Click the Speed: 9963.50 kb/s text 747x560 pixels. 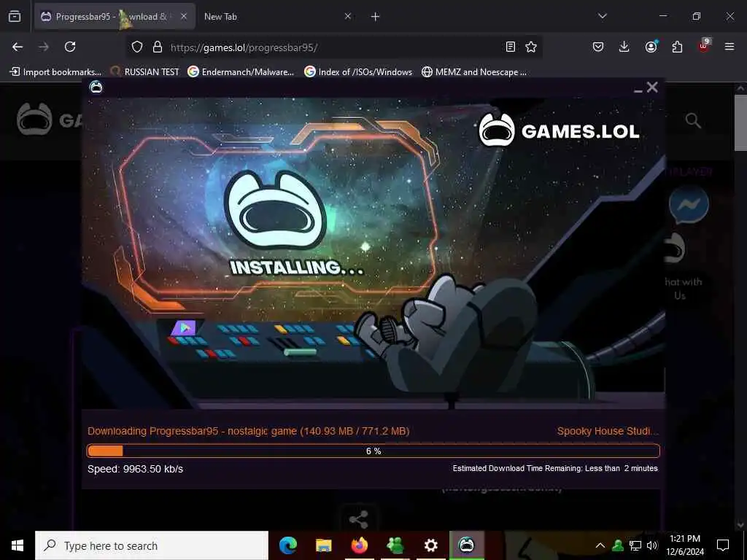135,469
